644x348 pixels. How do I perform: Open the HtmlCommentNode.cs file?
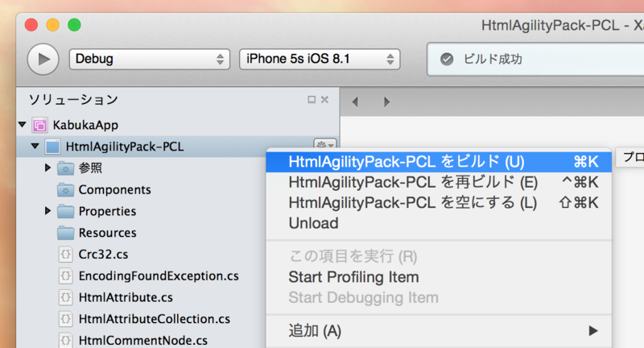click(143, 340)
